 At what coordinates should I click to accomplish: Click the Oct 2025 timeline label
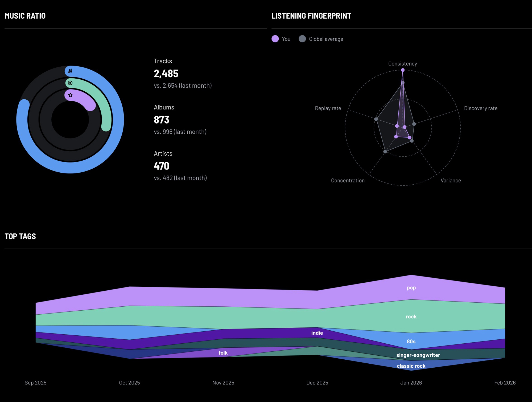point(129,383)
